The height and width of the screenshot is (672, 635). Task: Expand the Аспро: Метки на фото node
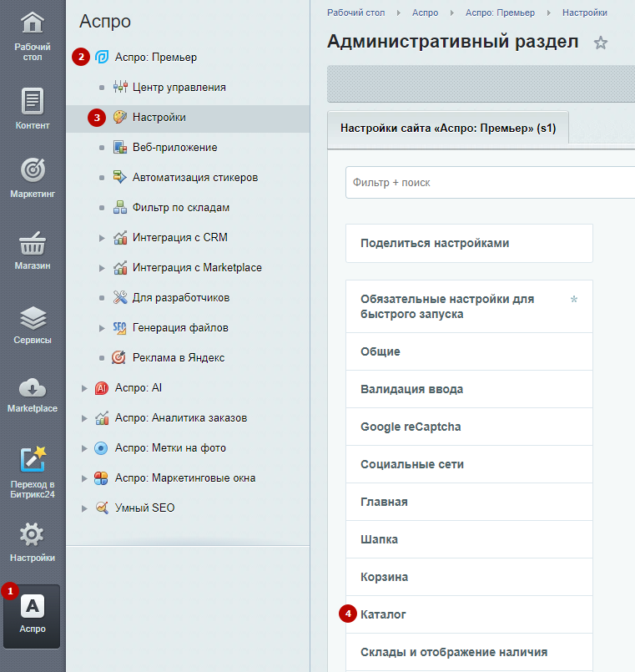point(84,448)
